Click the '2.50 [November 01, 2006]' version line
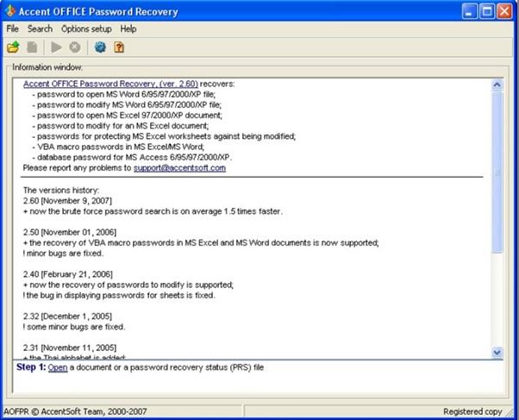Viewport: 519px width, 420px height. click(x=70, y=232)
